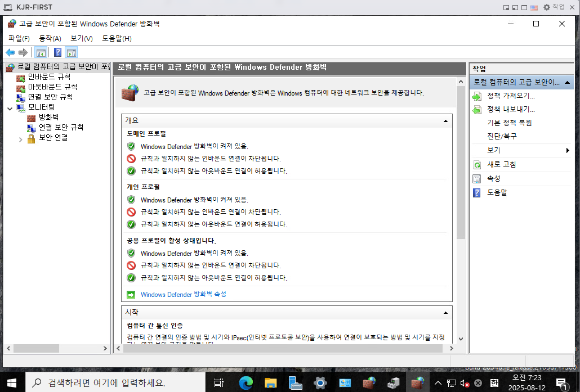Click public profile outbound allowed check icon
580x392 pixels.
(131, 277)
